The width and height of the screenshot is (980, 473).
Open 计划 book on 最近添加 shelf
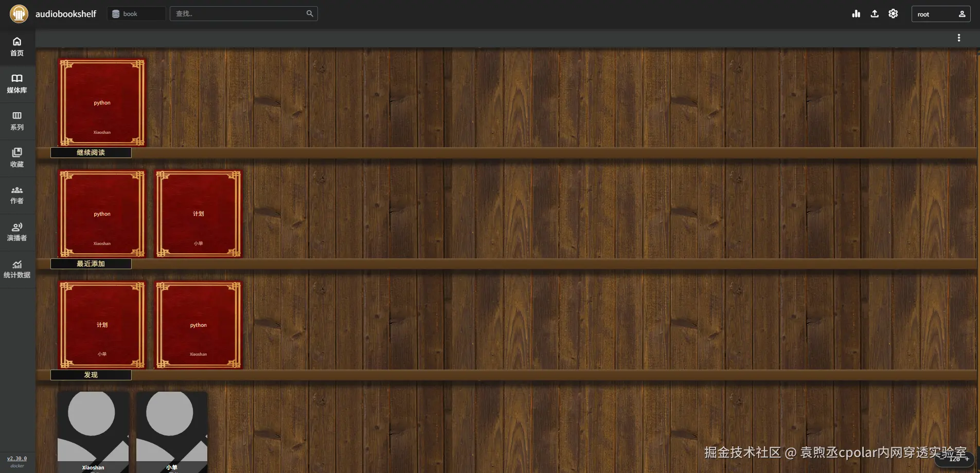(199, 214)
